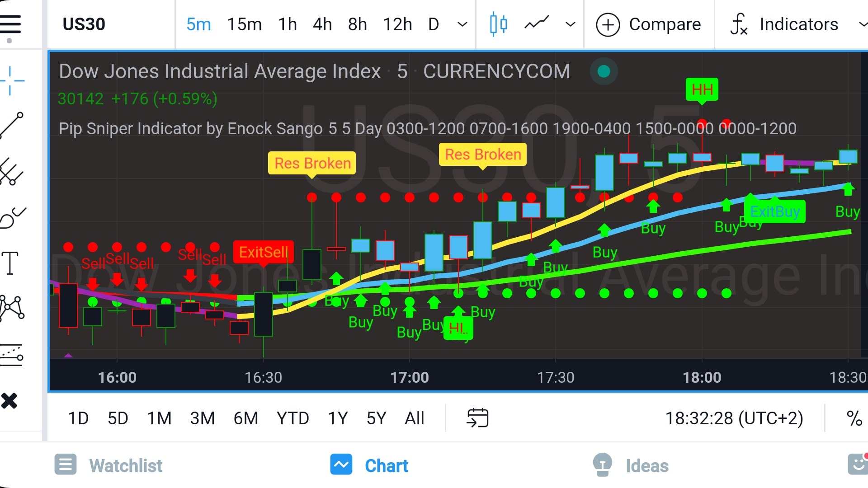Image resolution: width=868 pixels, height=488 pixels.
Task: Select the brush shapes tool
Action: click(x=12, y=217)
